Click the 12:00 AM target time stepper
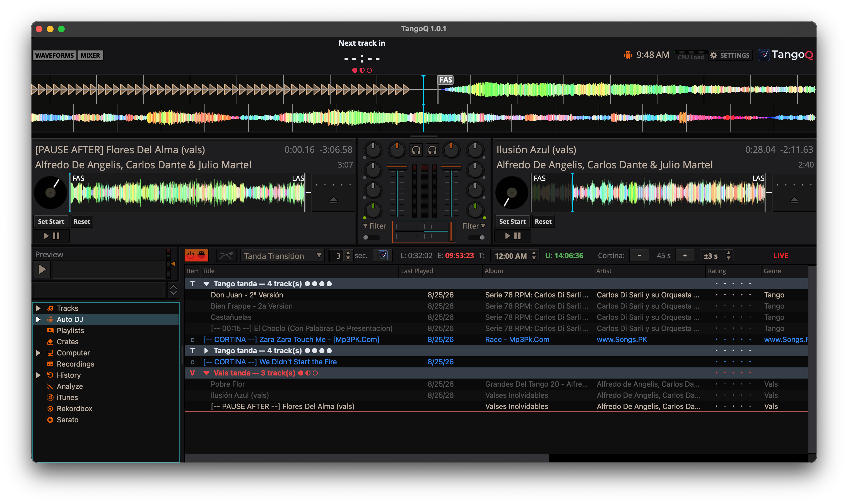The image size is (848, 504). pyautogui.click(x=534, y=255)
